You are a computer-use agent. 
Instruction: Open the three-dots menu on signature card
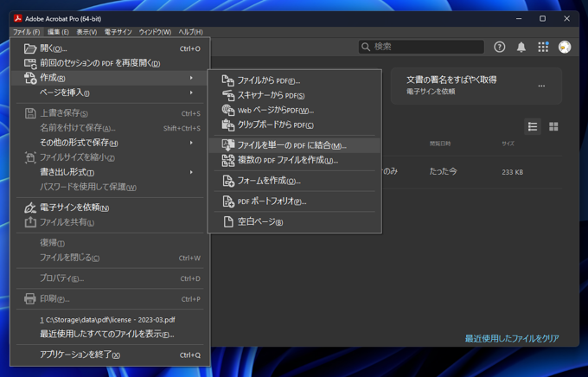click(541, 86)
